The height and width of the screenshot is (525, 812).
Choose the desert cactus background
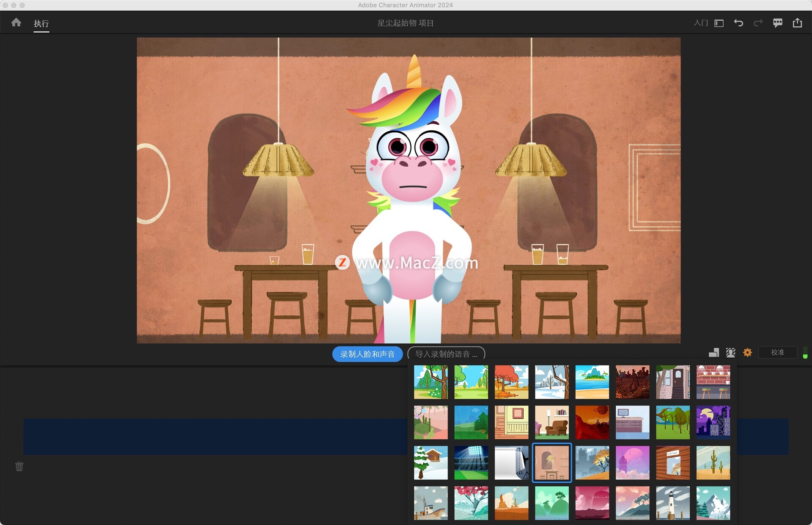pos(713,463)
